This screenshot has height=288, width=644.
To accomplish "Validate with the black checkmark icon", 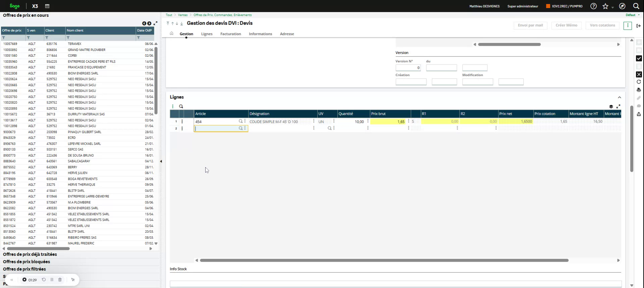I will [639, 58].
